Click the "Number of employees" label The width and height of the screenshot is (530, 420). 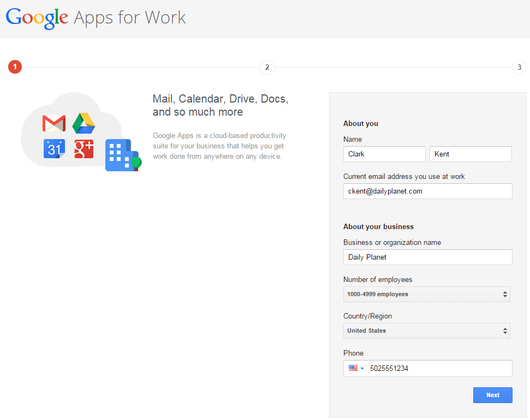click(x=378, y=279)
